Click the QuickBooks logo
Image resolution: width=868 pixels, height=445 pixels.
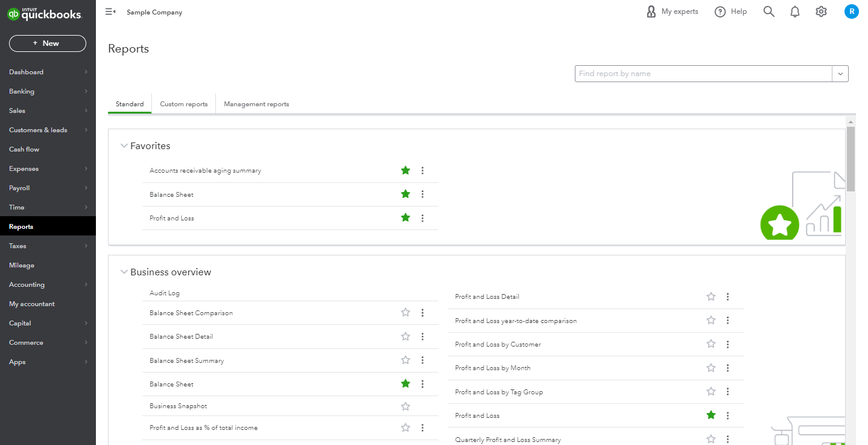[45, 14]
